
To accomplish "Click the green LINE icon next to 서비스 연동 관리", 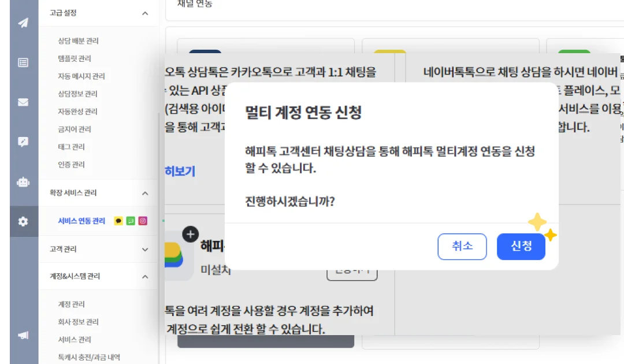I will (x=131, y=221).
